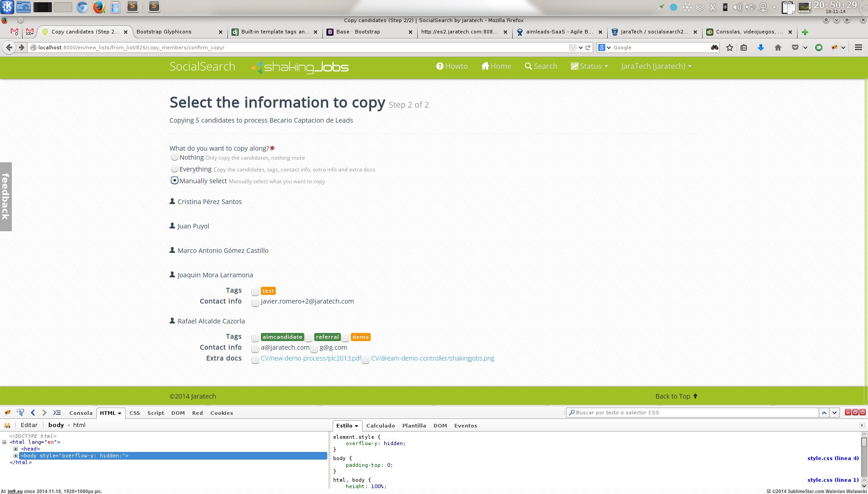Screen dimensions: 868x494
Task: Open the Firefox hamburger menu
Action: pos(858,47)
